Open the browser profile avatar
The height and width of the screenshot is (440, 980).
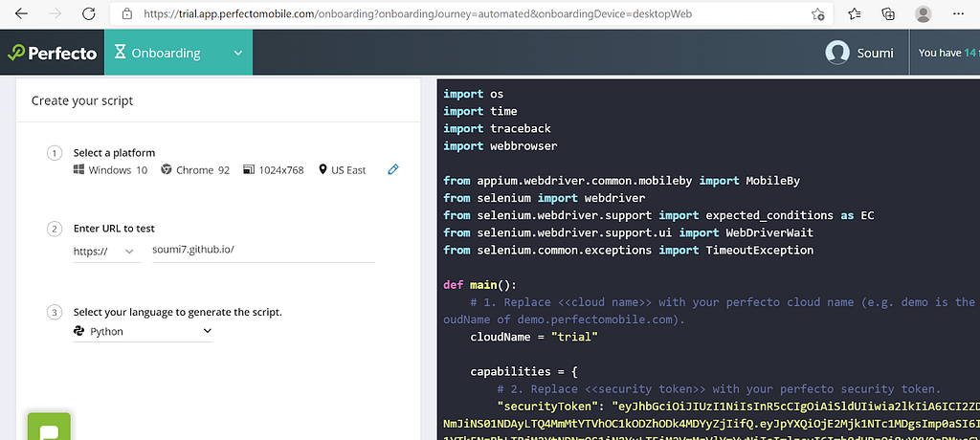924,13
